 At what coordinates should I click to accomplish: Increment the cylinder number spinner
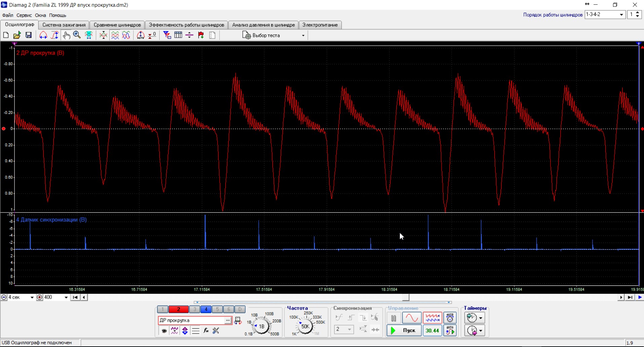click(638, 13)
